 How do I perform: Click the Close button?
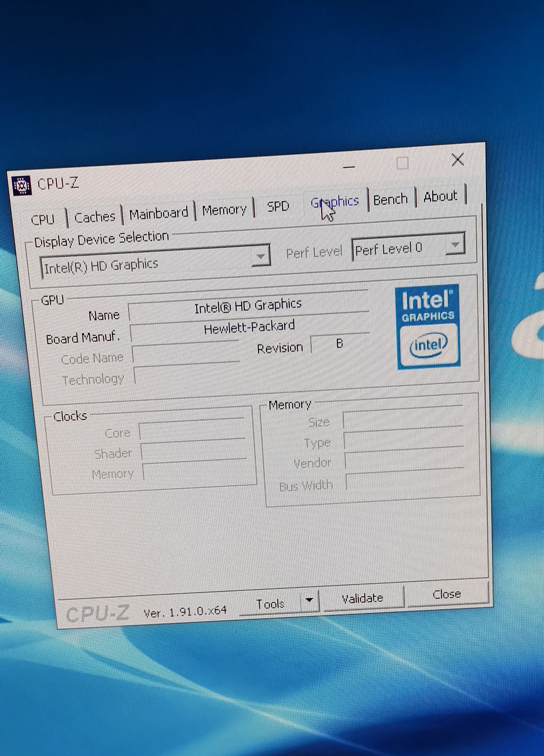(x=447, y=594)
